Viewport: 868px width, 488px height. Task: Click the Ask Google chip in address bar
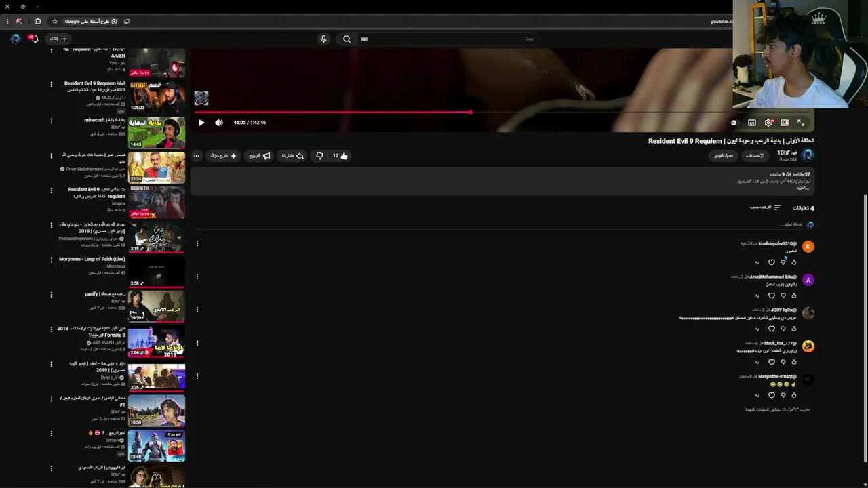pyautogui.click(x=91, y=22)
